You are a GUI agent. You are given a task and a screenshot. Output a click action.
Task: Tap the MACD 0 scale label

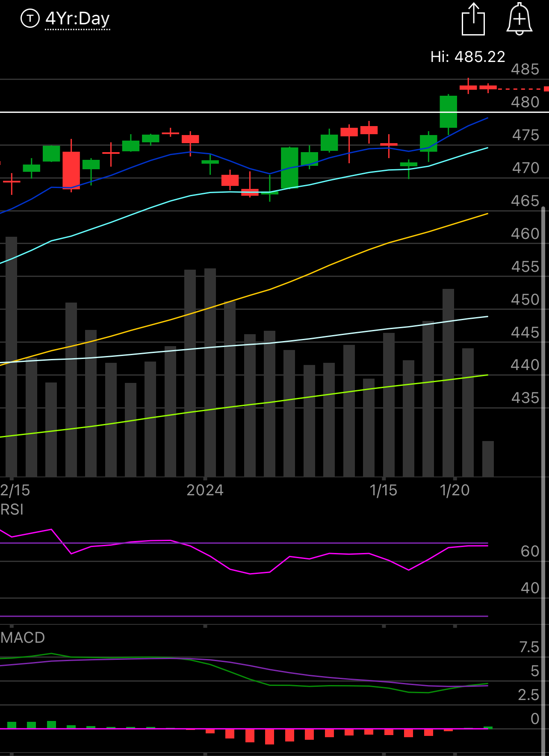[534, 718]
